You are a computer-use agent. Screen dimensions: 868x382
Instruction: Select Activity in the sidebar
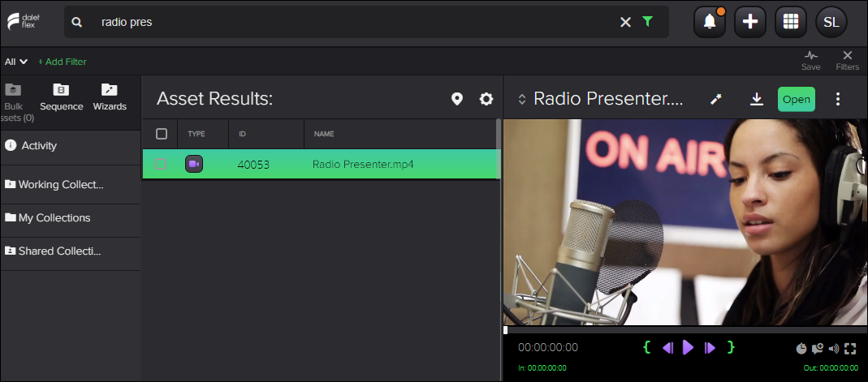(39, 146)
